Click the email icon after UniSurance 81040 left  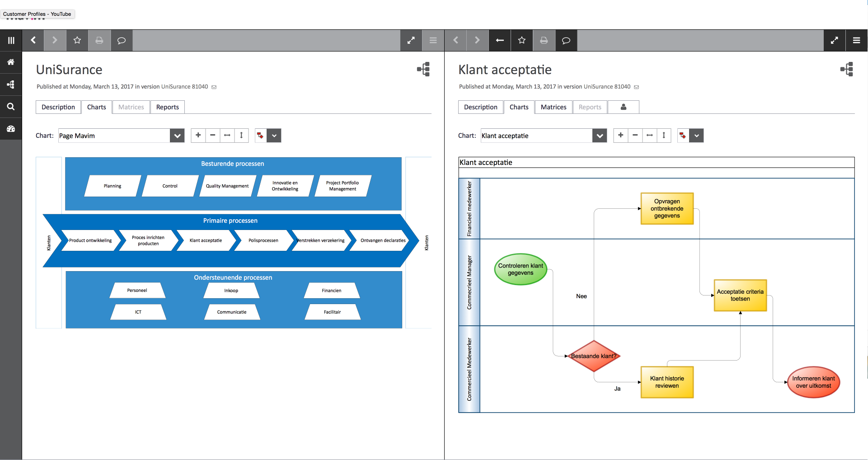point(214,87)
